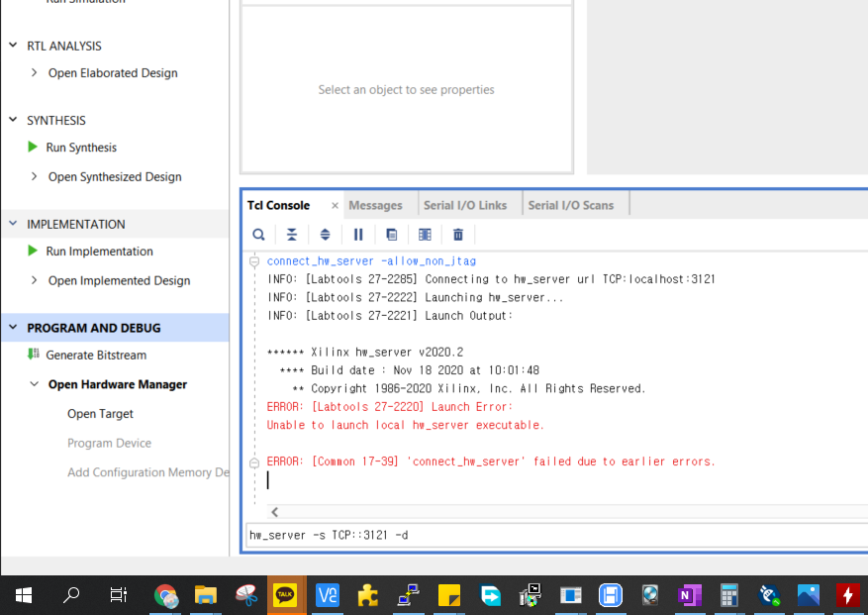The height and width of the screenshot is (615, 868).
Task: Click the console horizontal scroll left arrow
Action: click(274, 512)
